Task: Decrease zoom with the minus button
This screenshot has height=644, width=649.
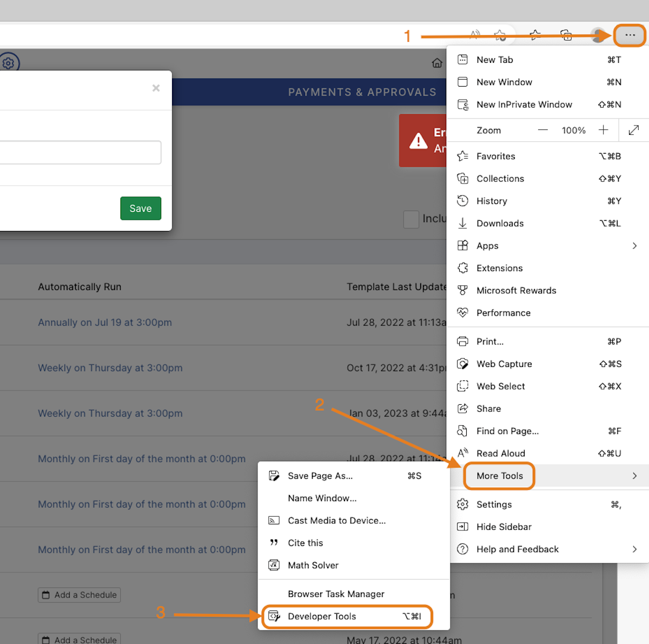Action: [543, 130]
